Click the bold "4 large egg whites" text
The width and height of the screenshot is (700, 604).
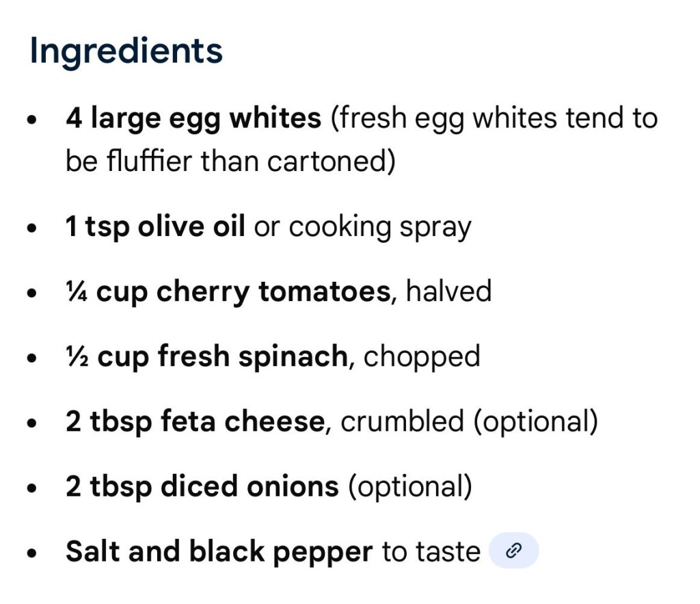193,119
